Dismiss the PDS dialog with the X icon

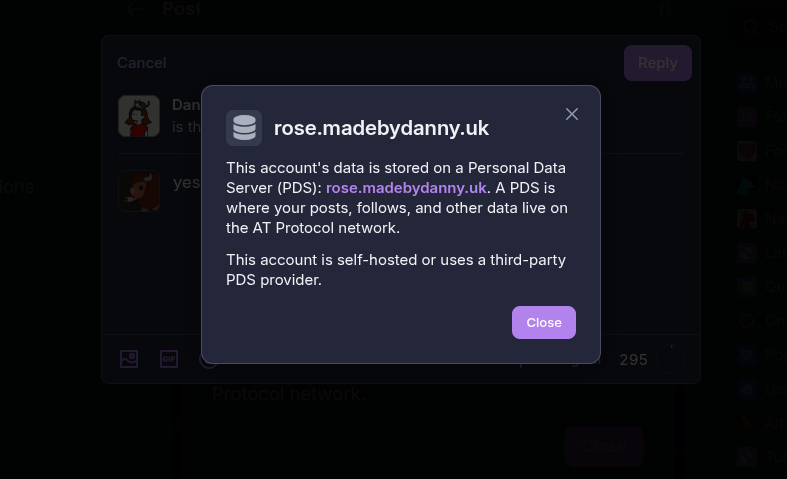tap(572, 114)
